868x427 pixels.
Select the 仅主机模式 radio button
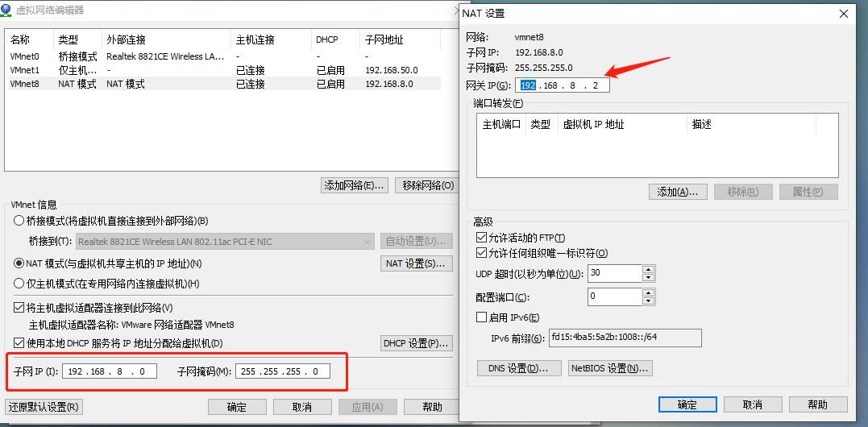click(19, 284)
